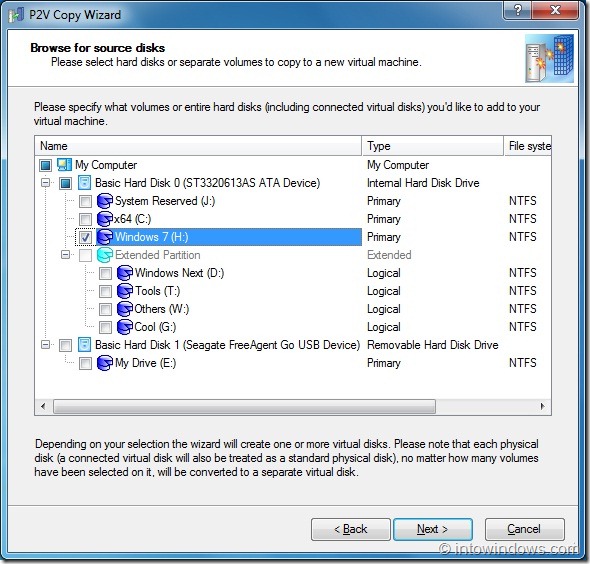Viewport: 590px width, 564px height.
Task: Uncheck the Windows 7 (H:) checkbox
Action: (85, 237)
